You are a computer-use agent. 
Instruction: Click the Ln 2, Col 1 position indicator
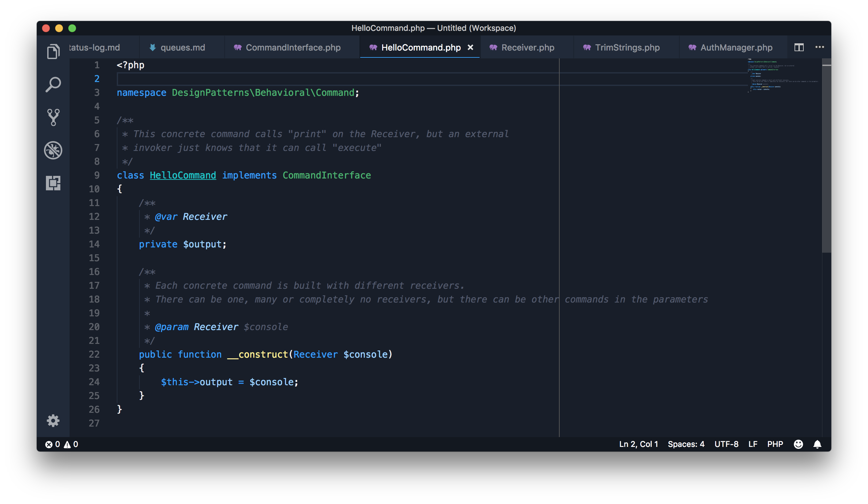coord(638,444)
